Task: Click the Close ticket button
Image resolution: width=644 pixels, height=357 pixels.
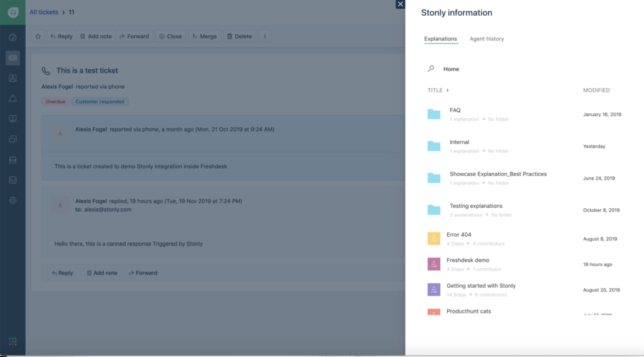Action: tap(170, 36)
